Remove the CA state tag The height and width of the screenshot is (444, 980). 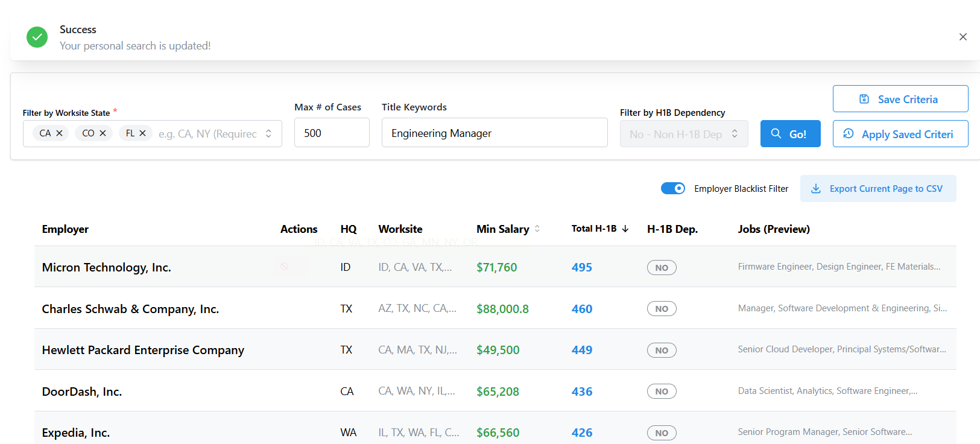[59, 133]
